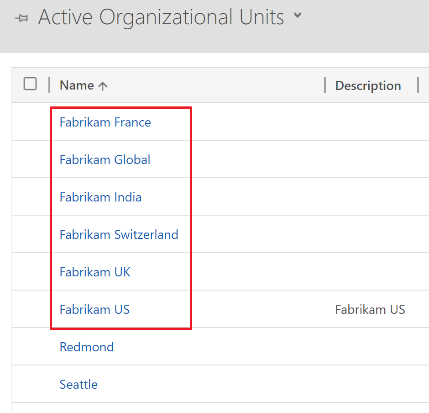Click the divider between Name and Description columns
Viewport: 429px width, 413px height.
[325, 85]
